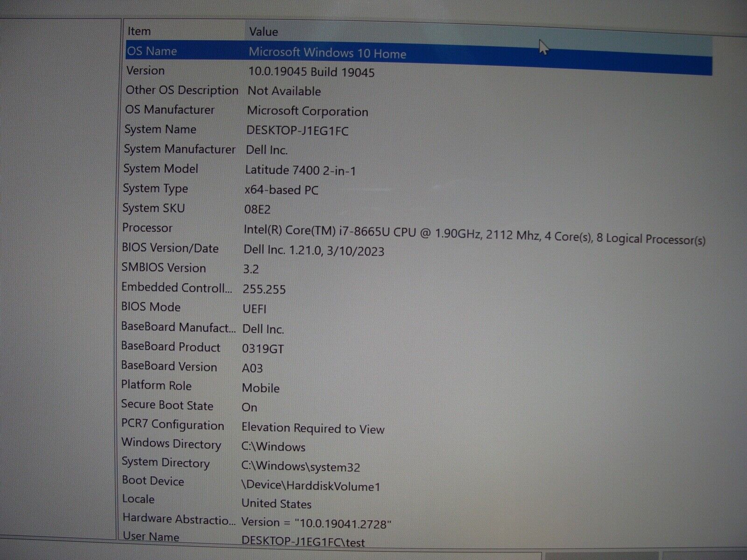Image resolution: width=747 pixels, height=560 pixels.
Task: Select the BIOS Version/Date row
Action: 170,248
